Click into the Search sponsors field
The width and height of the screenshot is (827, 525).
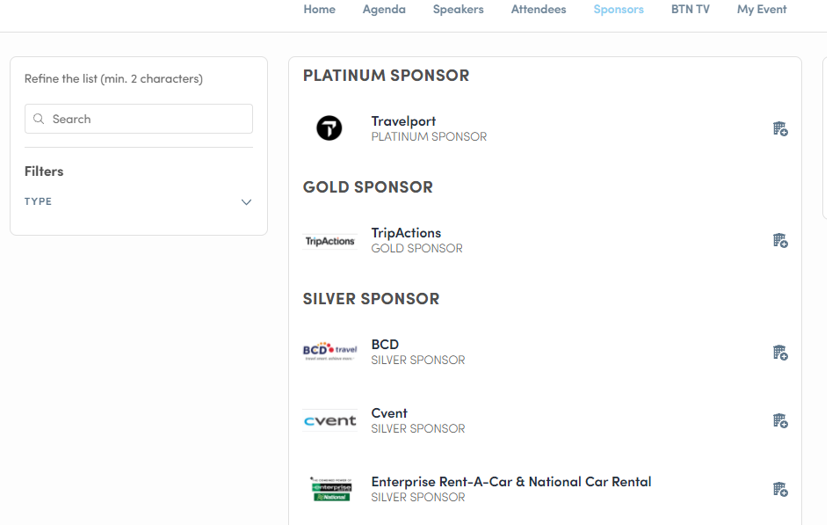tap(139, 119)
